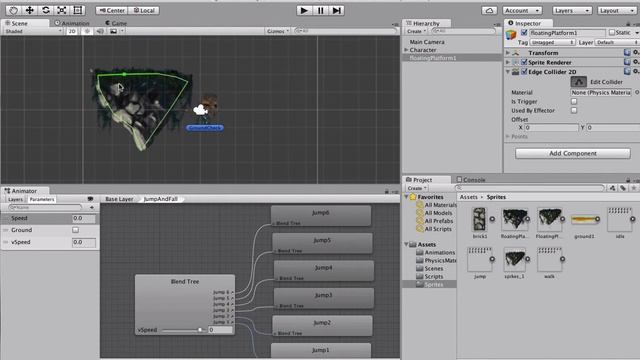Open the Shaded draw mode dropdown
The width and height of the screenshot is (640, 360).
click(x=33, y=31)
